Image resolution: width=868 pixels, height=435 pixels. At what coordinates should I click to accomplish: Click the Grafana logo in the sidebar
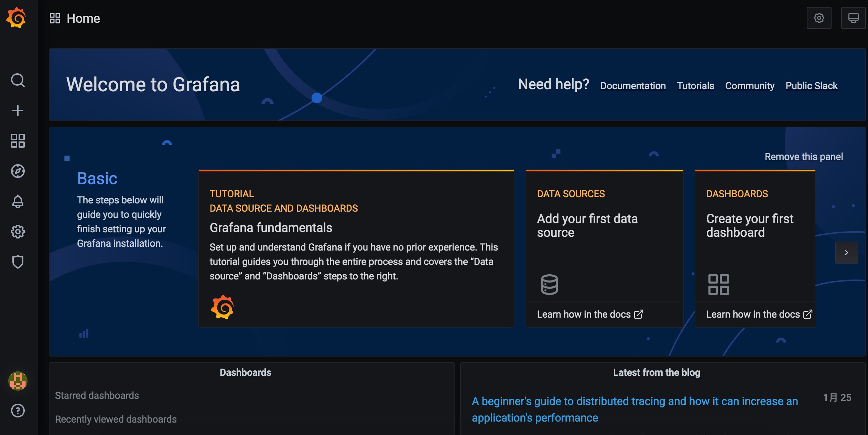[16, 18]
